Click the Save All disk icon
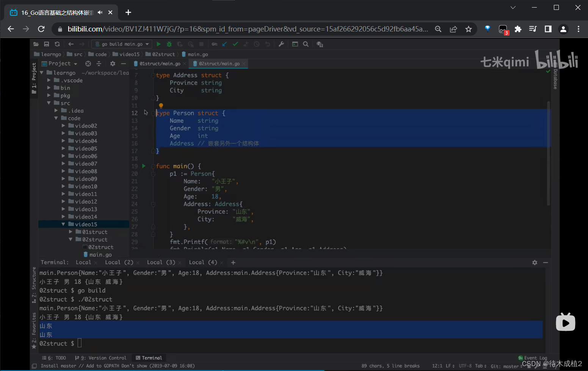Viewport: 588px width, 371px height. (x=47, y=44)
